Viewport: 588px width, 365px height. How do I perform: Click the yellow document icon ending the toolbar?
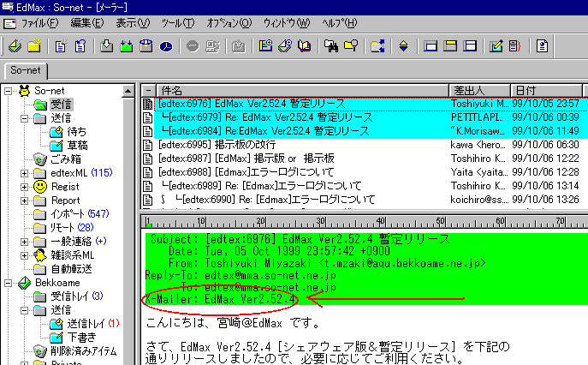click(542, 46)
